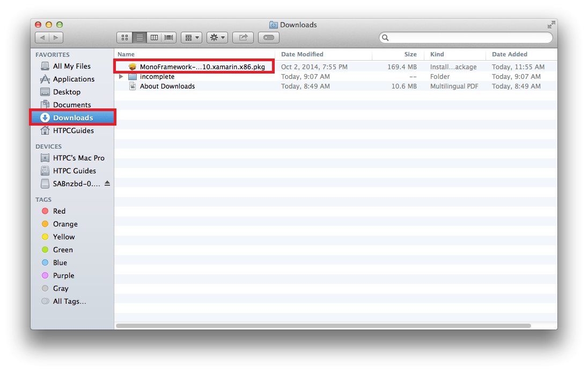This screenshot has width=588, height=372.
Task: Select HTPCGuides home folder in sidebar
Action: pyautogui.click(x=73, y=130)
